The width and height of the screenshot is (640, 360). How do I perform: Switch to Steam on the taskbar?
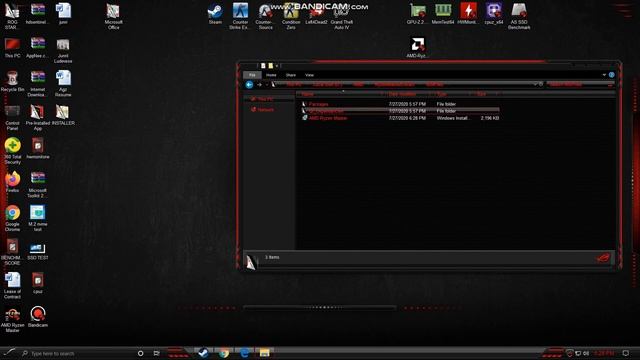[203, 353]
